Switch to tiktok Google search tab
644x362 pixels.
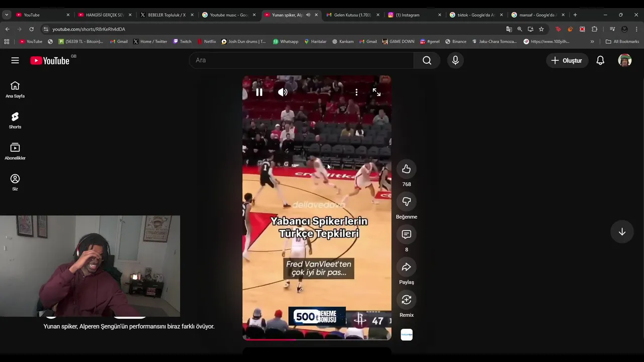[x=476, y=15]
